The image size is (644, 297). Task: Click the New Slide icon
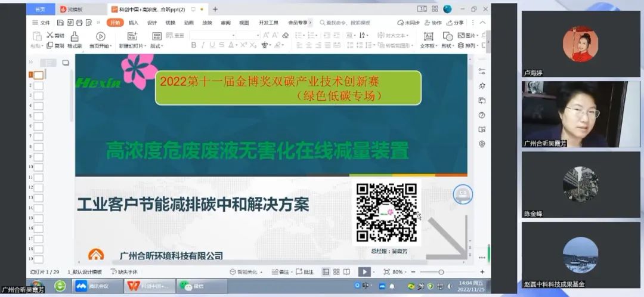pos(132,36)
